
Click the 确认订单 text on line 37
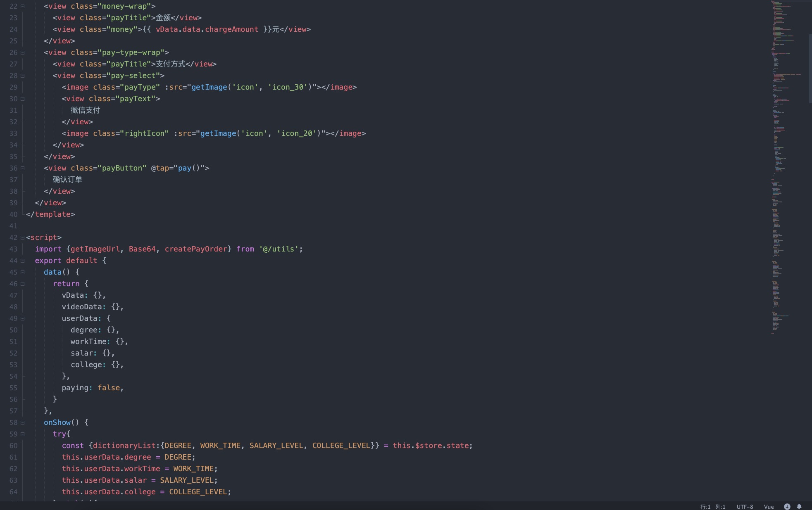point(68,180)
